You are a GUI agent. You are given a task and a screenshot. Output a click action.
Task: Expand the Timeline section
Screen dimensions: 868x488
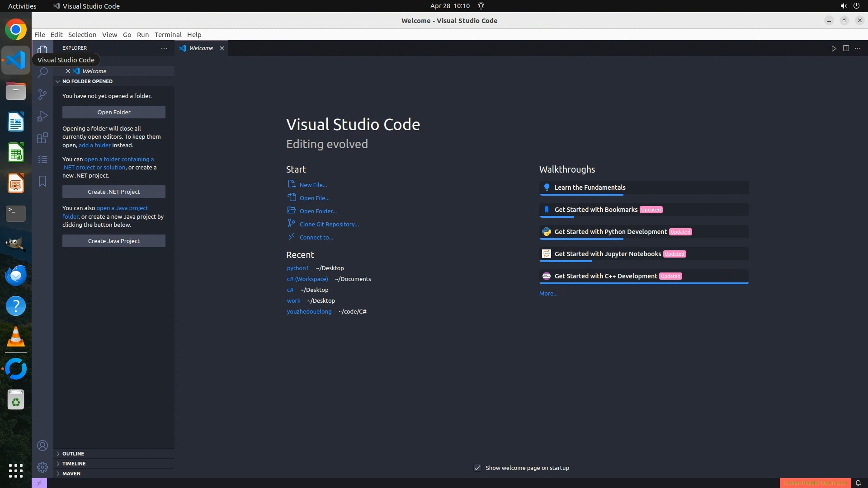point(74,464)
